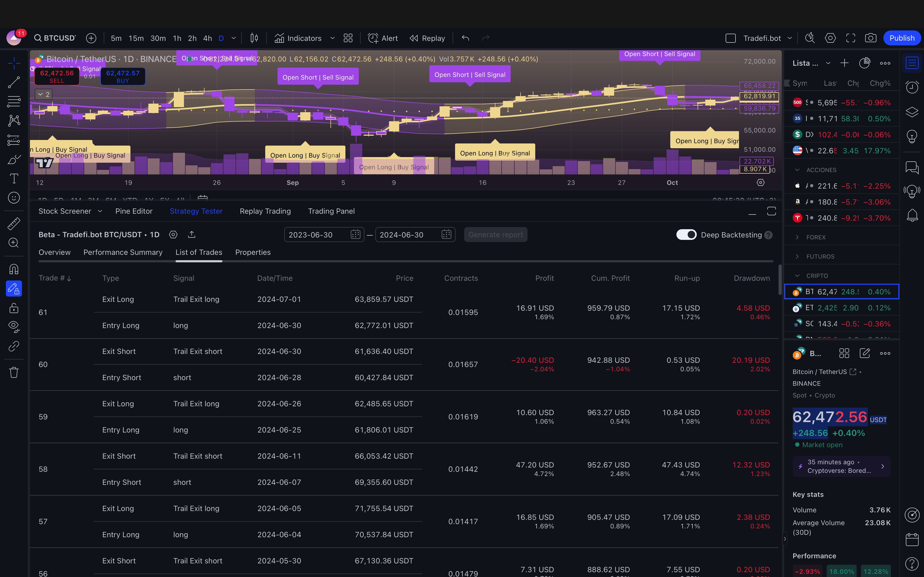Click the trash remove objects icon
The image size is (924, 577).
pyautogui.click(x=14, y=372)
